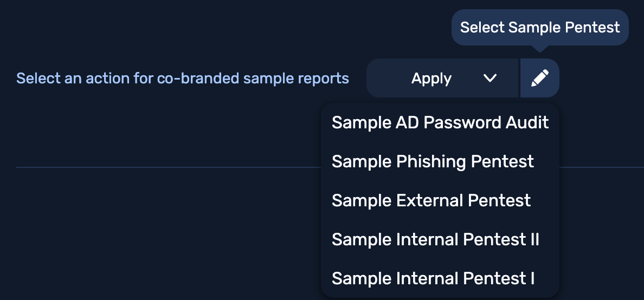This screenshot has height=300, width=644.
Task: Choose the Sample Internal Pentest I entry
Action: tap(433, 278)
